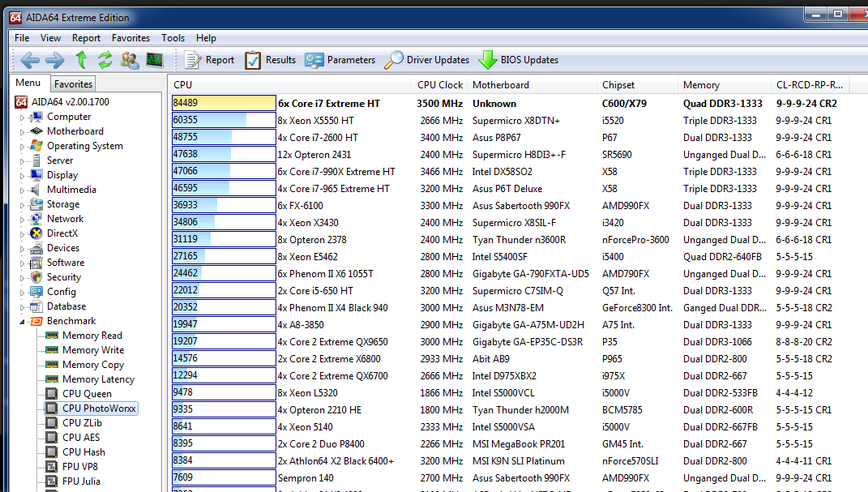Switch to the Favorites tab
Screen dimensions: 868x492
click(x=73, y=84)
